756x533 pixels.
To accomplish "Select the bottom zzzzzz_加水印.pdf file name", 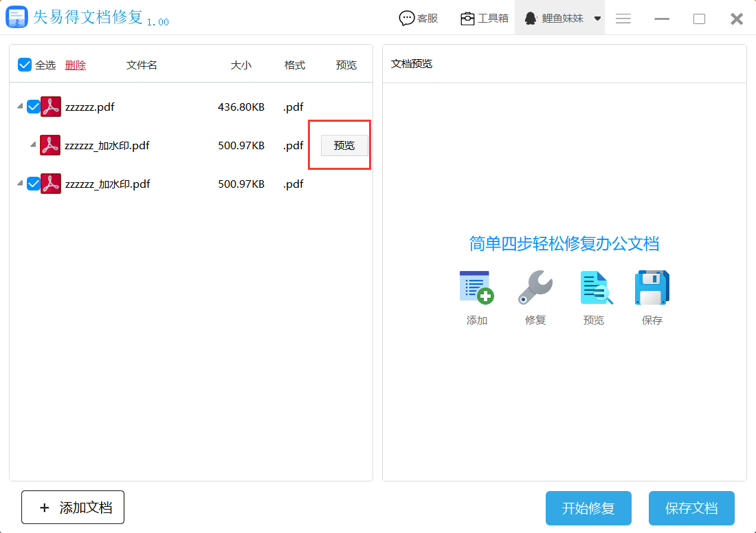I will [107, 184].
